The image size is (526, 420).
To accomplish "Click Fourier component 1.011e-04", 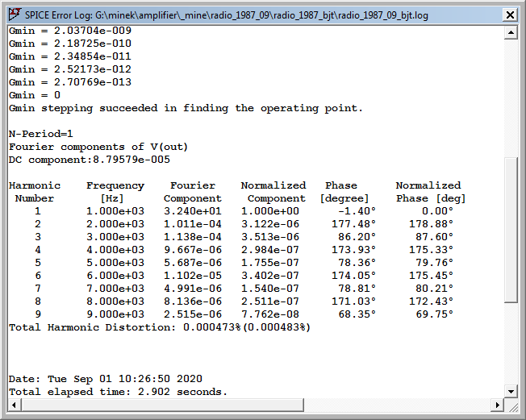I will point(193,224).
